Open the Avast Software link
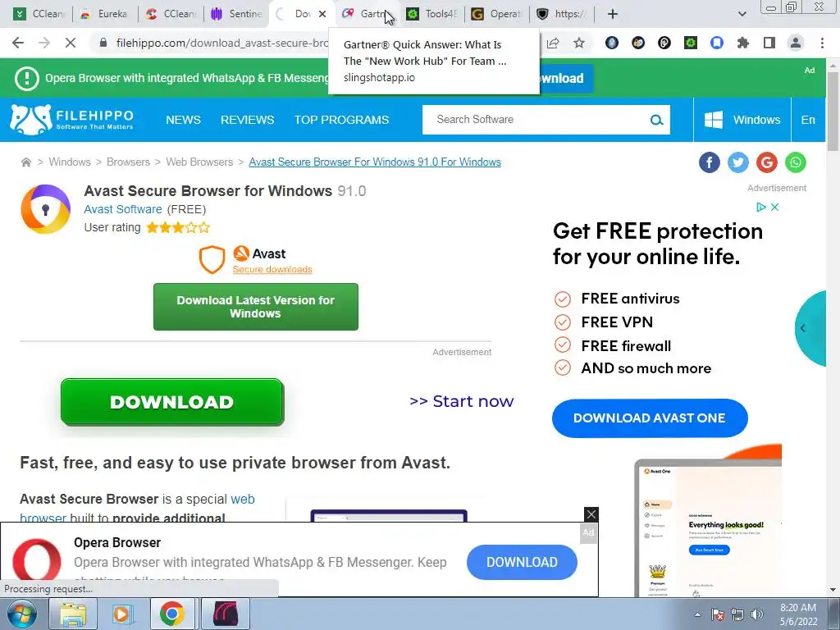The width and height of the screenshot is (840, 630). point(123,209)
